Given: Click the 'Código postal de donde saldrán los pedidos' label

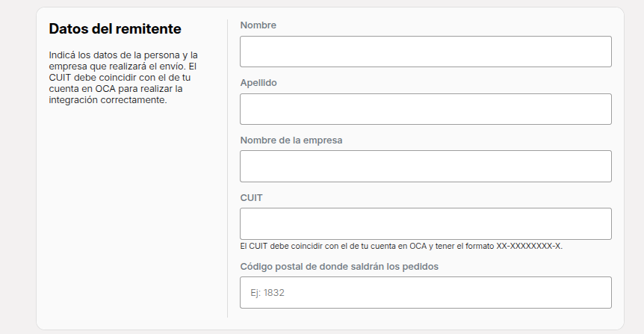Looking at the screenshot, I should [x=339, y=267].
